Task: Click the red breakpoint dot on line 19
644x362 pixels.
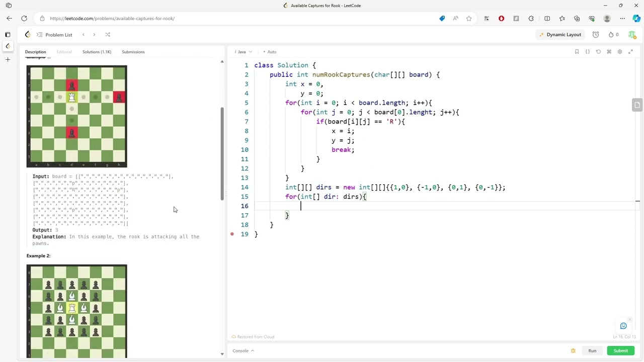Action: [232, 234]
